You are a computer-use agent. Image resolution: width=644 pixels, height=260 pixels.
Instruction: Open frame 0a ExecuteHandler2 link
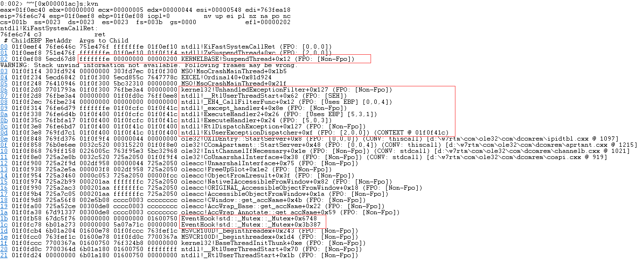[4, 114]
